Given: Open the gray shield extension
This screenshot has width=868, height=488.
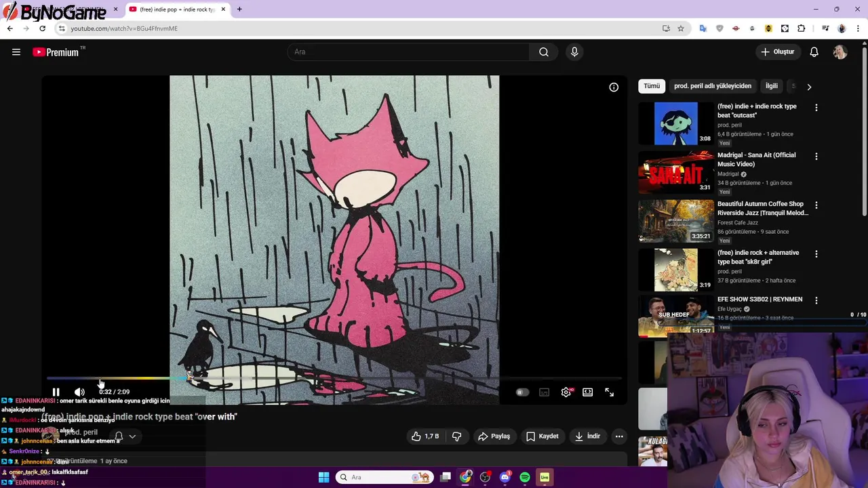Looking at the screenshot, I should click(719, 28).
